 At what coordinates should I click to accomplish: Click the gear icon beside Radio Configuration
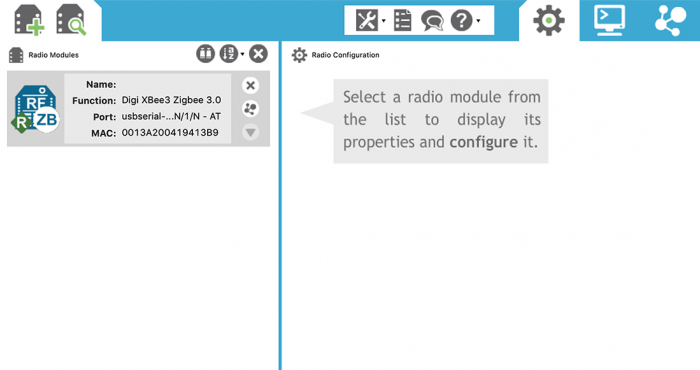click(299, 55)
